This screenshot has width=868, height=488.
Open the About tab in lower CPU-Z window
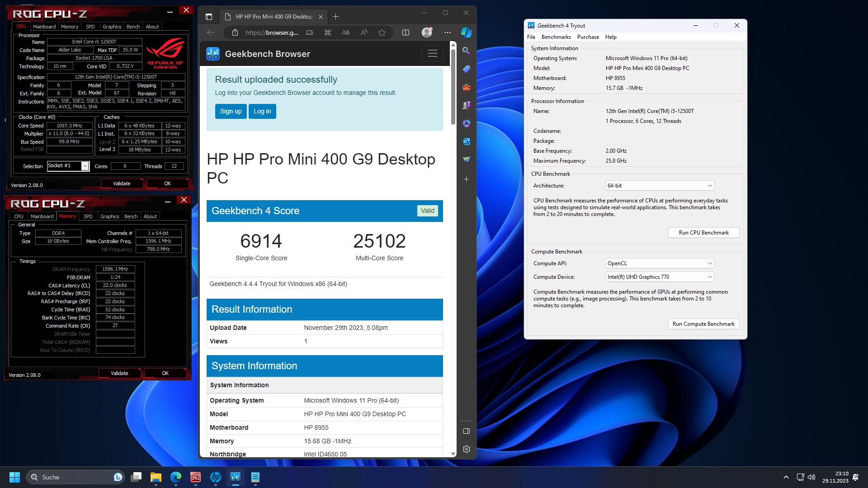[x=150, y=216]
